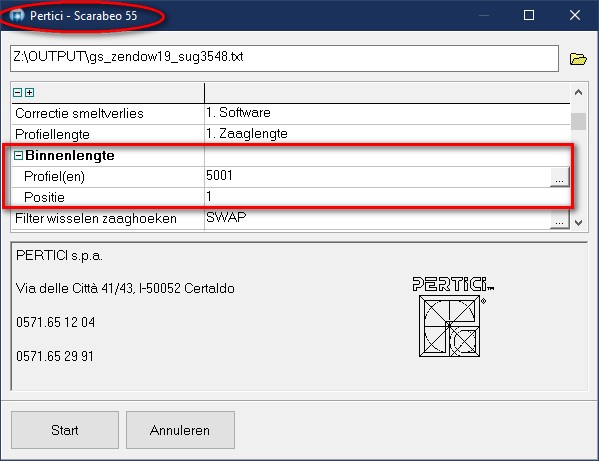Select the Filter wisselen zaaghoeken row
599x461 pixels.
point(290,219)
